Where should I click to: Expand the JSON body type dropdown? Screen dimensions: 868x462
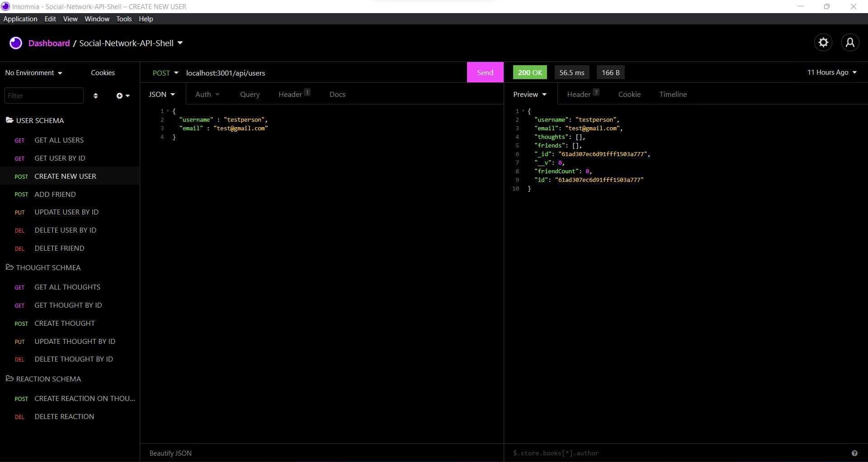[162, 94]
